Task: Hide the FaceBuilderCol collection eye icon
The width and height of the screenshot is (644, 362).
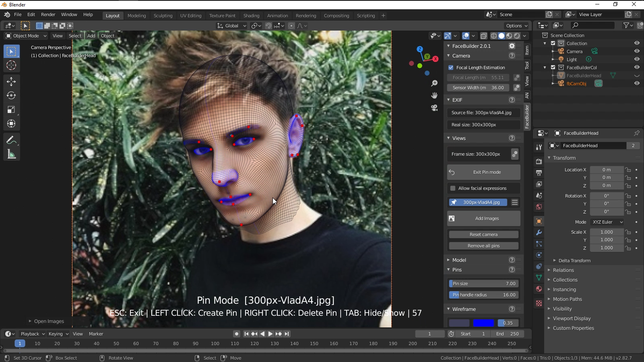Action: pyautogui.click(x=637, y=67)
